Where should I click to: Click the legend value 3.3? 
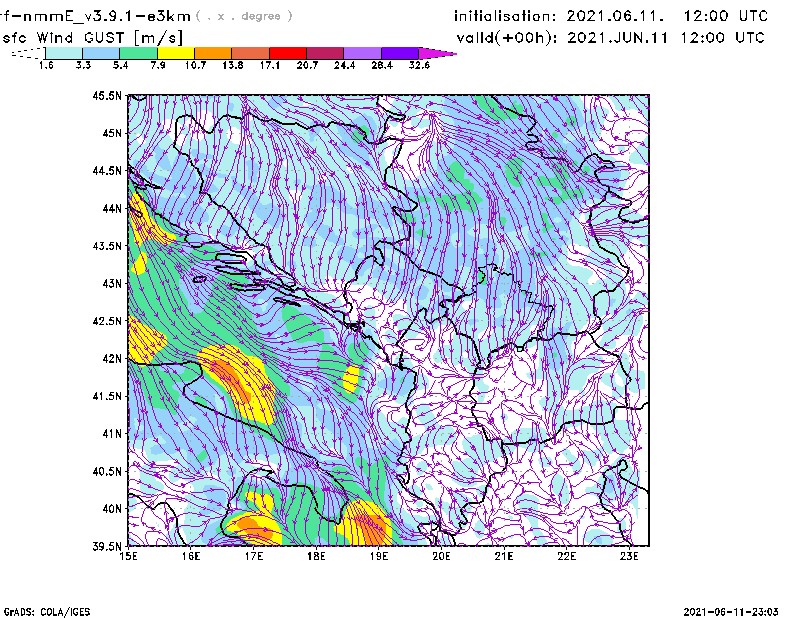click(83, 65)
